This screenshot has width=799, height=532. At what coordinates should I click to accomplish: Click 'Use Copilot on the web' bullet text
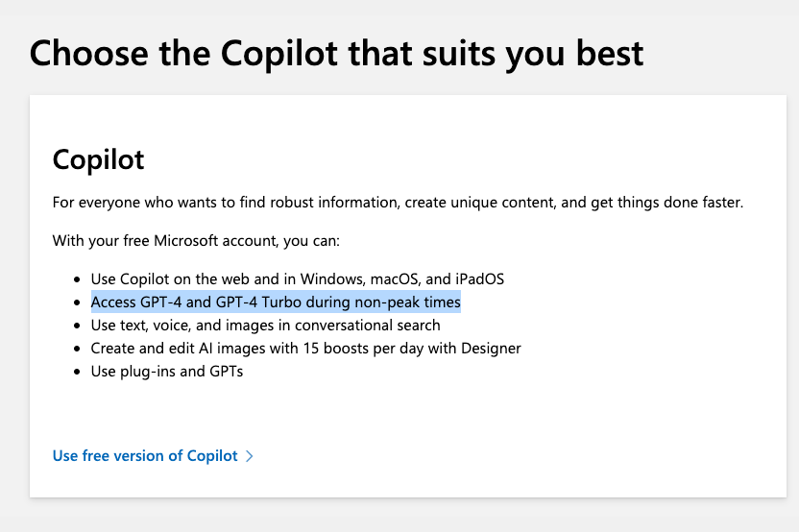298,279
